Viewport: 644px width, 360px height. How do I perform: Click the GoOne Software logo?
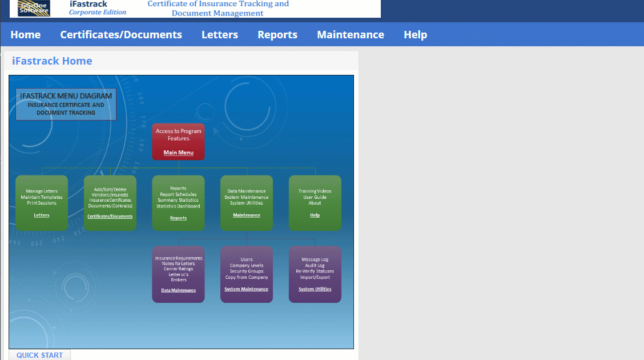click(34, 8)
